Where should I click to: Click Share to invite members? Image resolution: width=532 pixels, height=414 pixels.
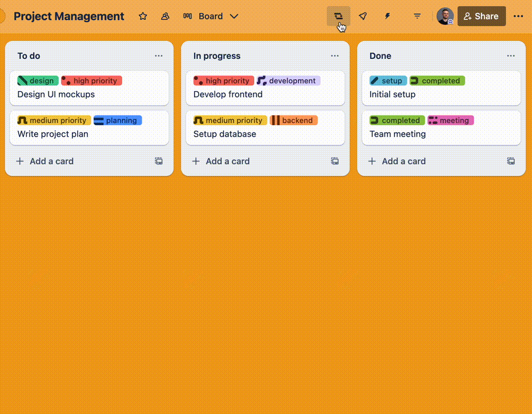click(481, 16)
